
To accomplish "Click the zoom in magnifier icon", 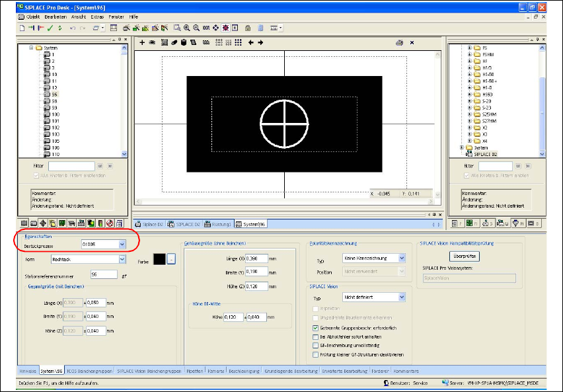I will [187, 28].
